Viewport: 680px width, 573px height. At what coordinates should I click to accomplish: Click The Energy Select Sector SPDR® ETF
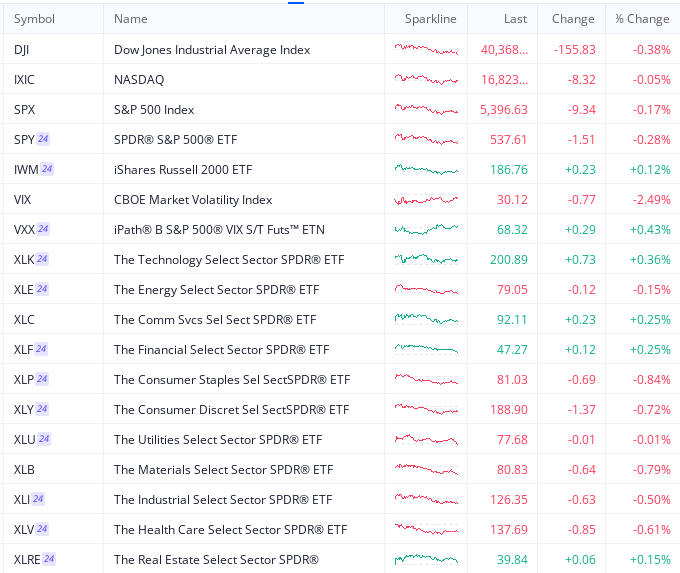(216, 289)
